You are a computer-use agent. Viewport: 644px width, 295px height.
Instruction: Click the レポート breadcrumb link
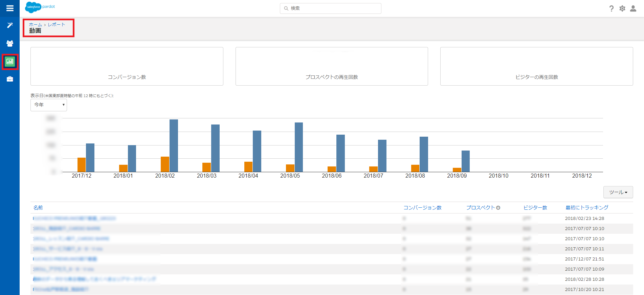(56, 25)
